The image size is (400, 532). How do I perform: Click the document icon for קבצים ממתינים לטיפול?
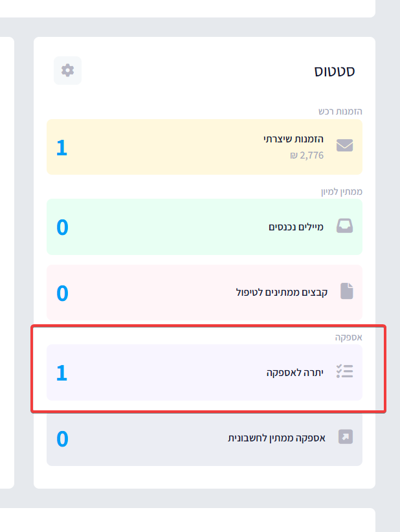tap(347, 292)
